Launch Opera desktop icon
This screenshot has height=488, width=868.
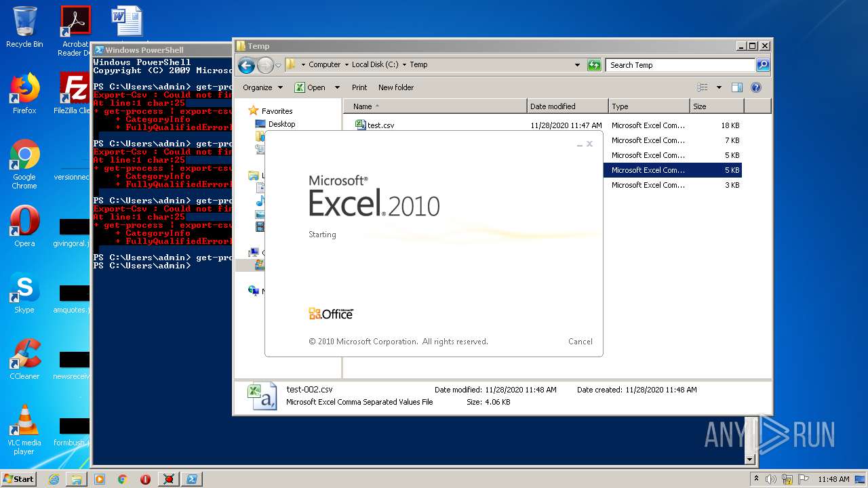click(24, 226)
